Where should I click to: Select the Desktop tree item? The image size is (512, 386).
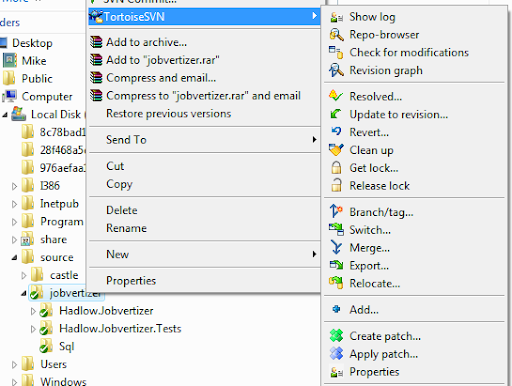tap(32, 43)
